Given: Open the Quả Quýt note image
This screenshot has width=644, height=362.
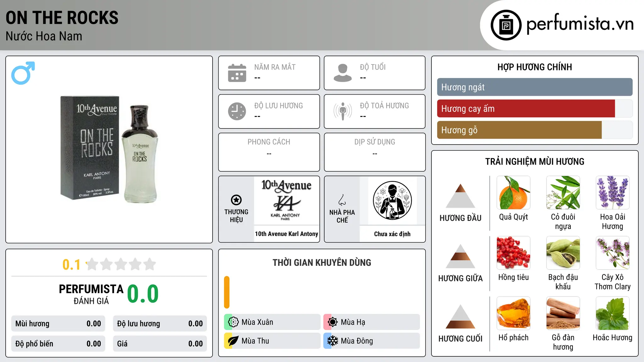Looking at the screenshot, I should point(514,193).
